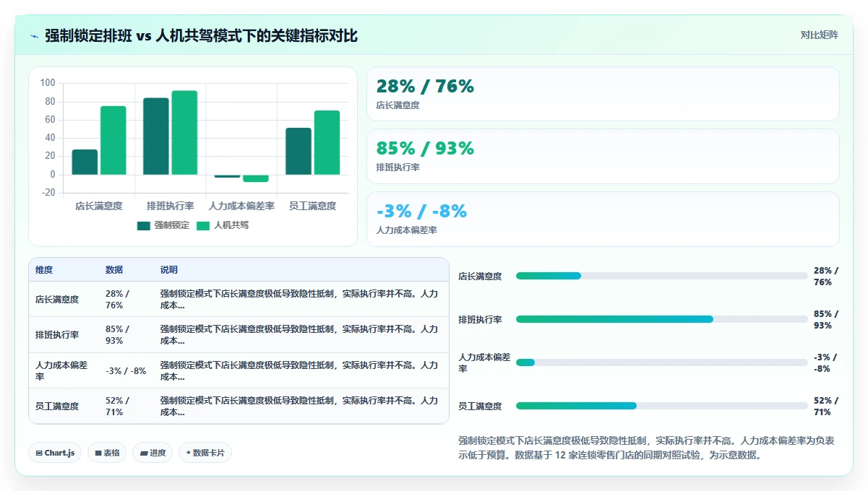868x491 pixels.
Task: Click the 数据卡片 tag chip
Action: point(205,453)
